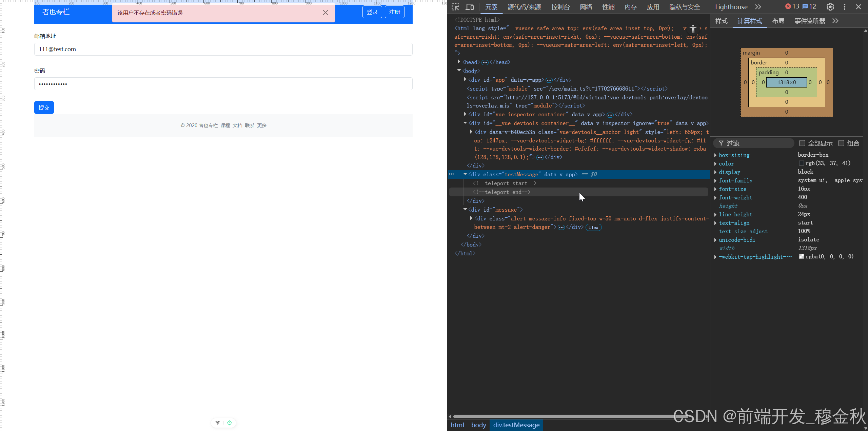Click the red error count badge
Image resolution: width=868 pixels, height=431 pixels.
[792, 6]
